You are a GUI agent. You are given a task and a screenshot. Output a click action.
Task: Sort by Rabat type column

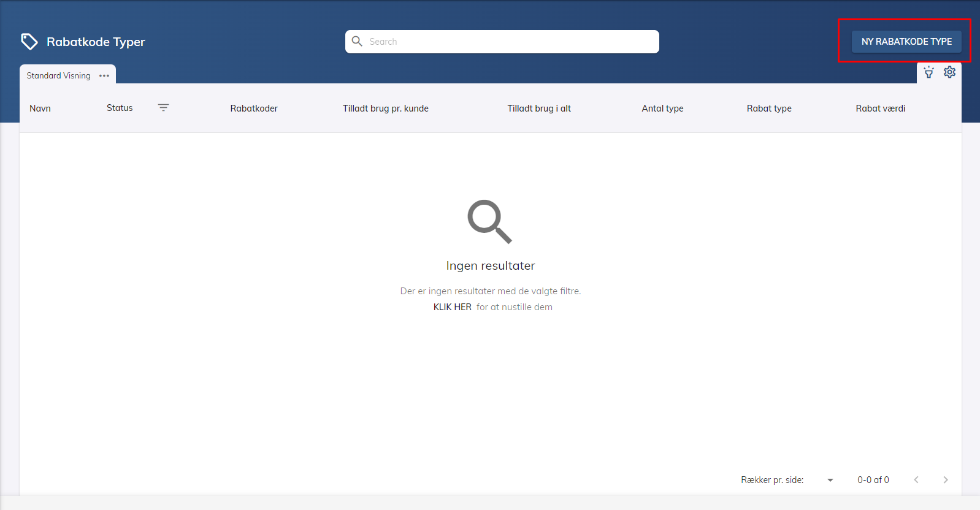[x=768, y=108]
